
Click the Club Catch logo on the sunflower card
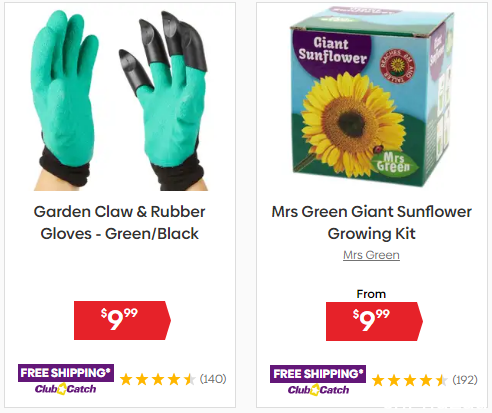[318, 390]
